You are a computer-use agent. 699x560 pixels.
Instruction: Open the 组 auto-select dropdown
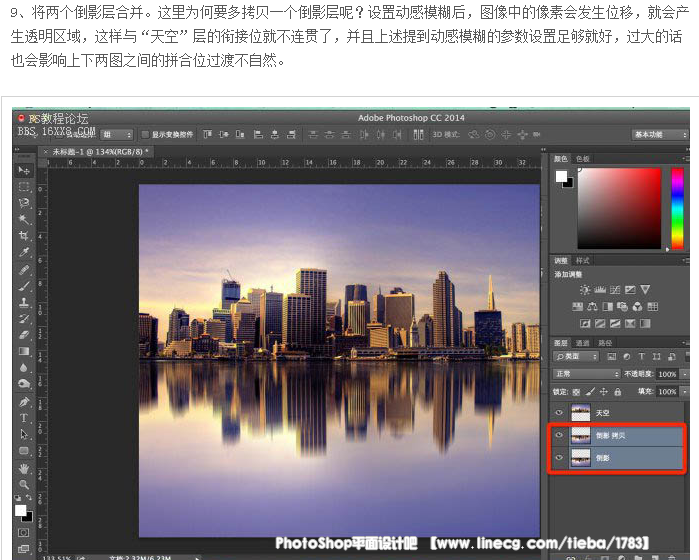[x=117, y=134]
